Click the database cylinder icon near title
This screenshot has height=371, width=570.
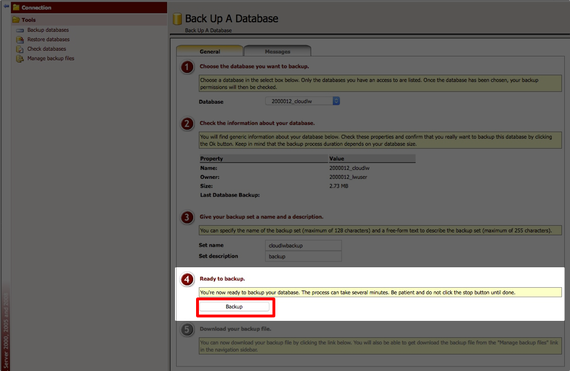click(x=177, y=19)
